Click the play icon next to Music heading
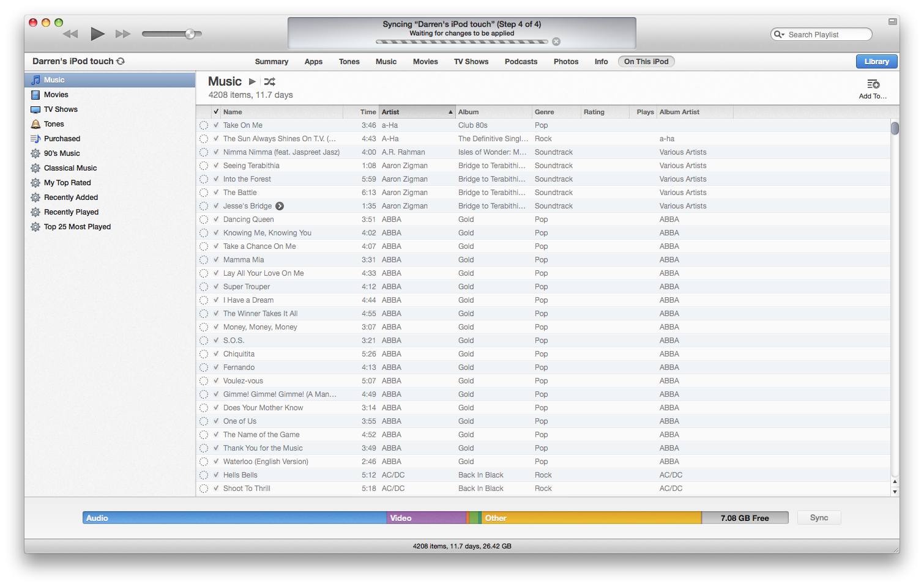The image size is (924, 587). [252, 81]
